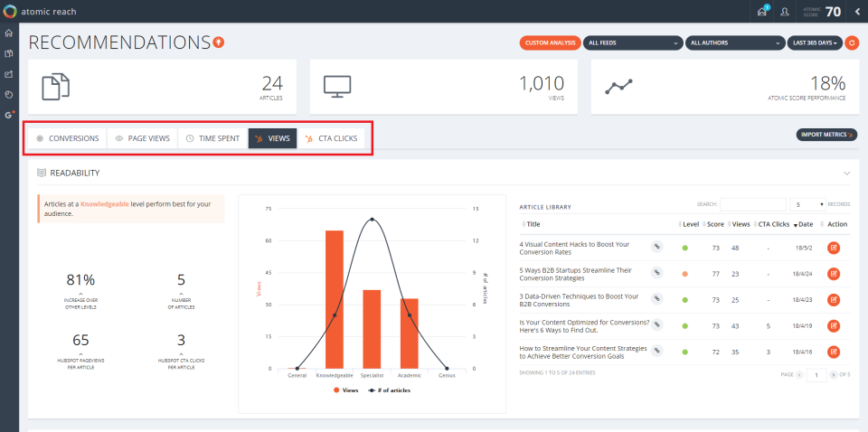Screen dimensions: 868x432
Task: Switch to the Conversions tab
Action: (68, 139)
